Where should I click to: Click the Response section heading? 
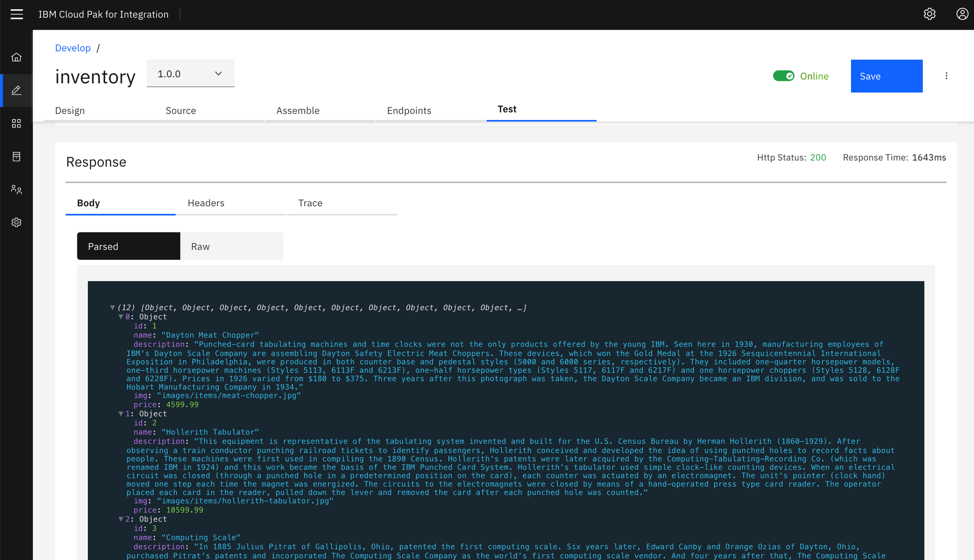(96, 162)
